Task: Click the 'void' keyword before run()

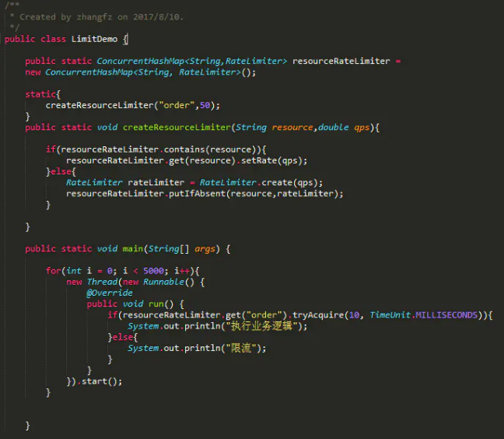Action: (133, 304)
